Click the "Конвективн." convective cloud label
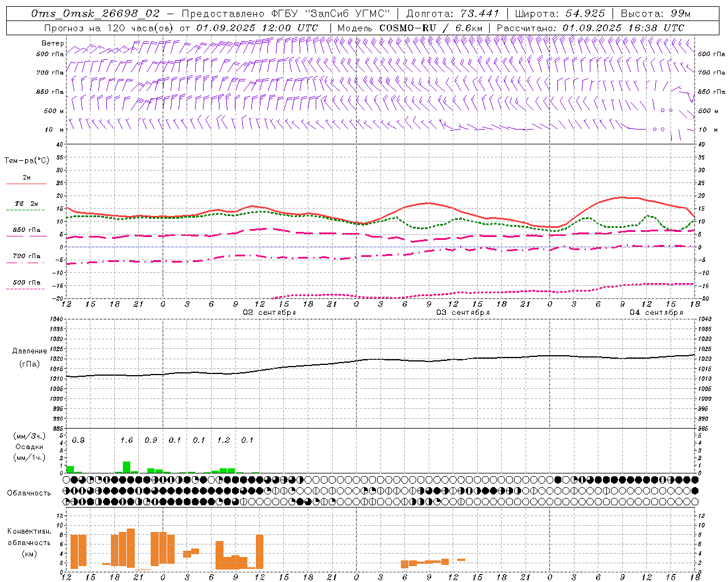 [x=30, y=531]
